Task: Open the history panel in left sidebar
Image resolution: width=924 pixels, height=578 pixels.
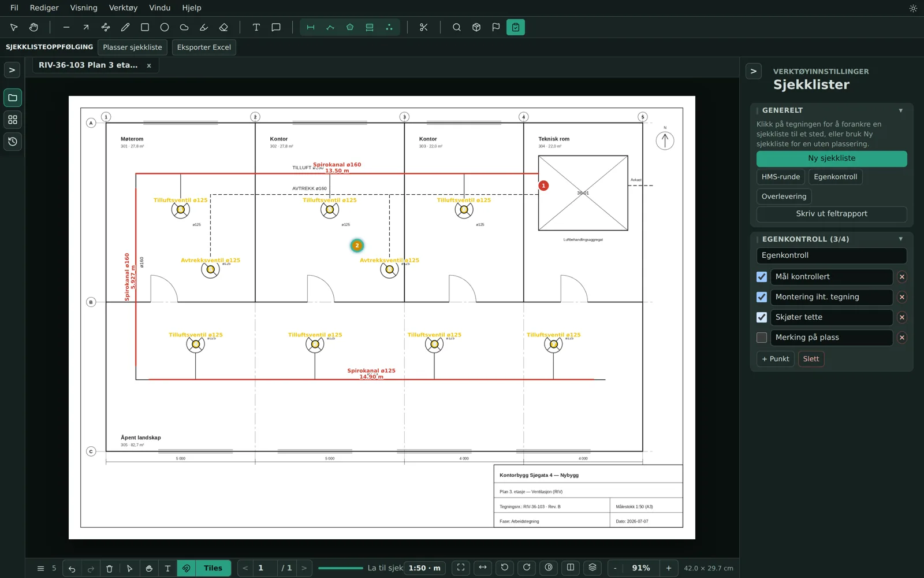Action: 13,142
